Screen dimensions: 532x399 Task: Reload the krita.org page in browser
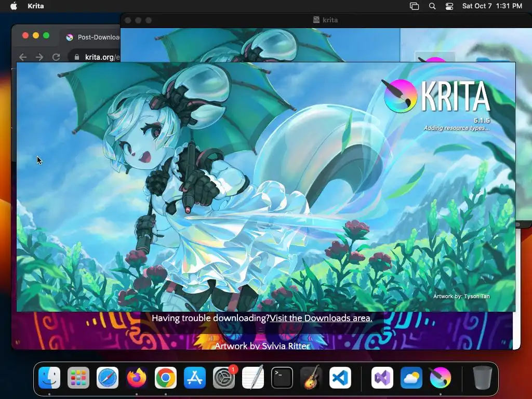(56, 57)
